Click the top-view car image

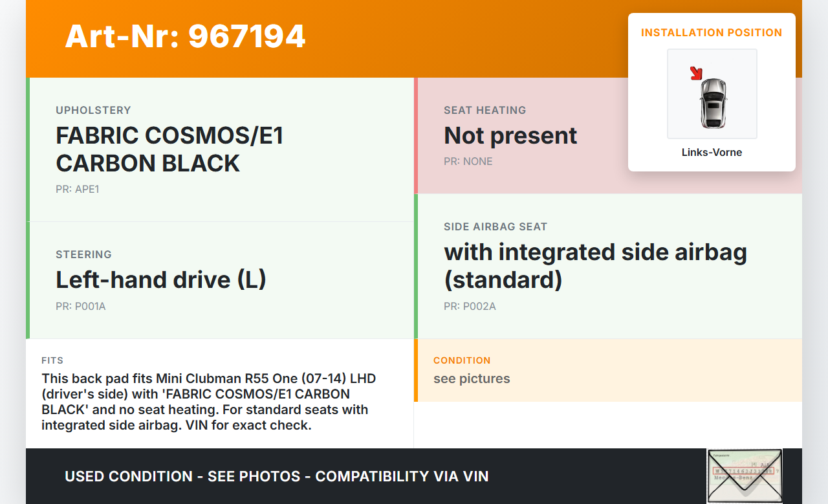coord(713,102)
